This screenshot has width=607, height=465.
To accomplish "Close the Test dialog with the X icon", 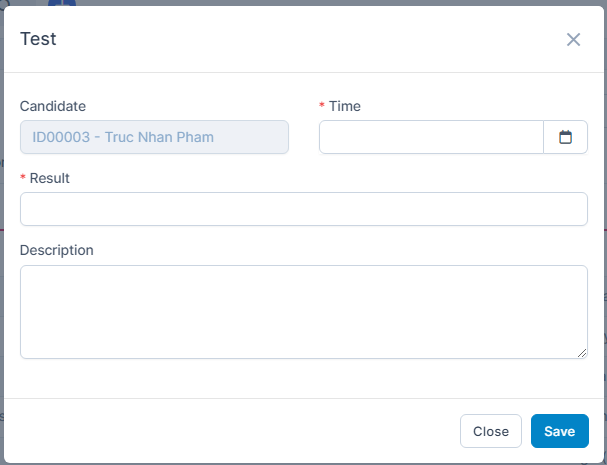I will [x=573, y=40].
